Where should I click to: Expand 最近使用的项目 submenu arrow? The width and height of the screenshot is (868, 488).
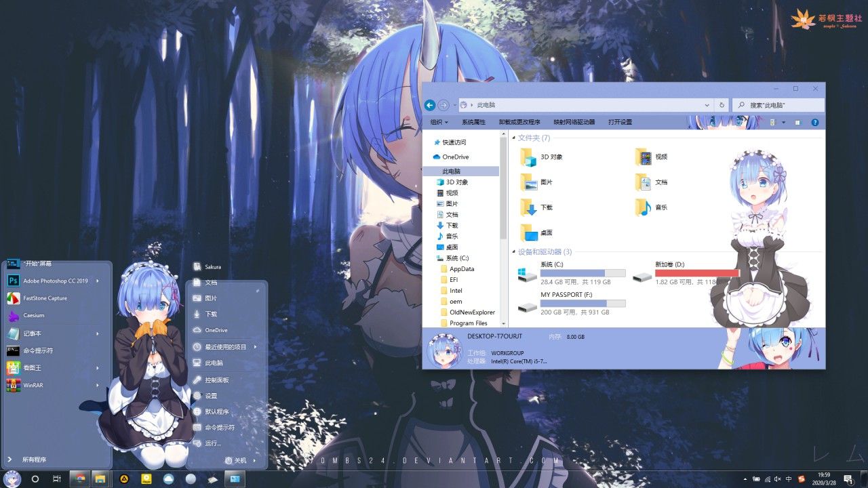(x=255, y=347)
